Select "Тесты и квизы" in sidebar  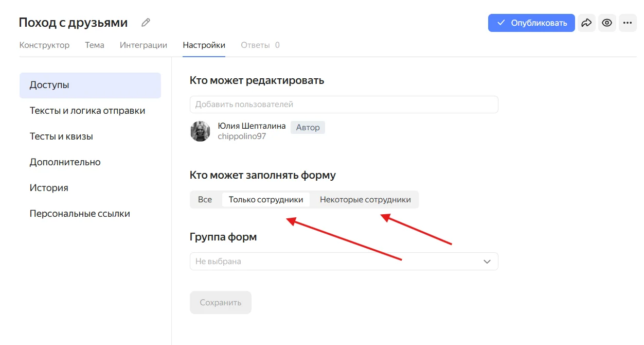pos(61,136)
